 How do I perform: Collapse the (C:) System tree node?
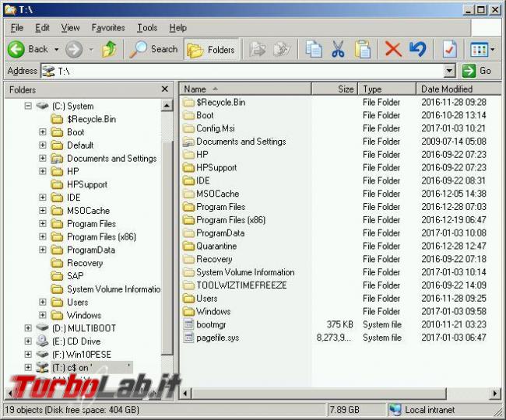coord(28,106)
